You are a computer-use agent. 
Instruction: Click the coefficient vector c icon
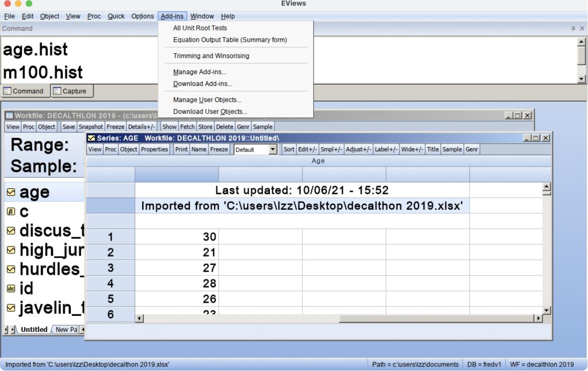pyautogui.click(x=12, y=212)
